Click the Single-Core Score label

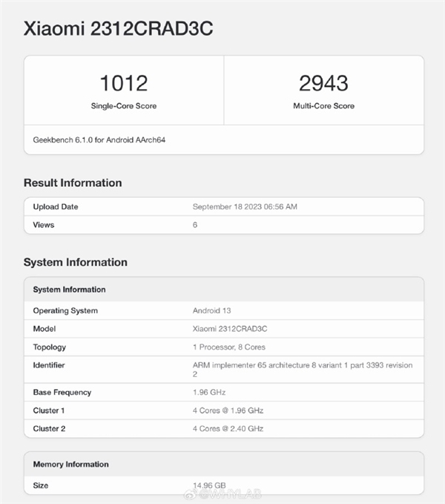point(124,106)
